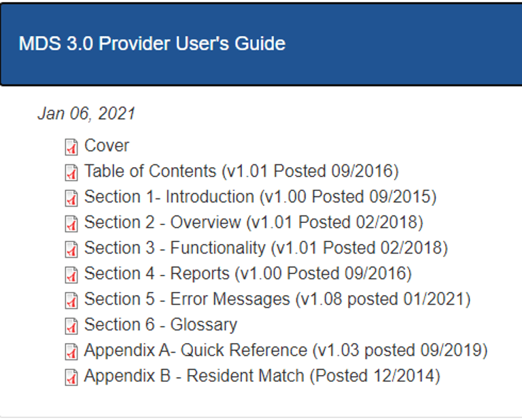Click the PDF icon next to Table of Contents
This screenshot has width=522, height=420.
[71, 172]
